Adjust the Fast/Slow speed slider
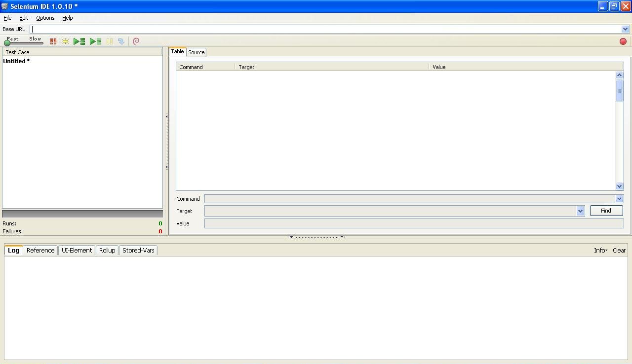Screen dimensions: 632x364 (x=7, y=43)
